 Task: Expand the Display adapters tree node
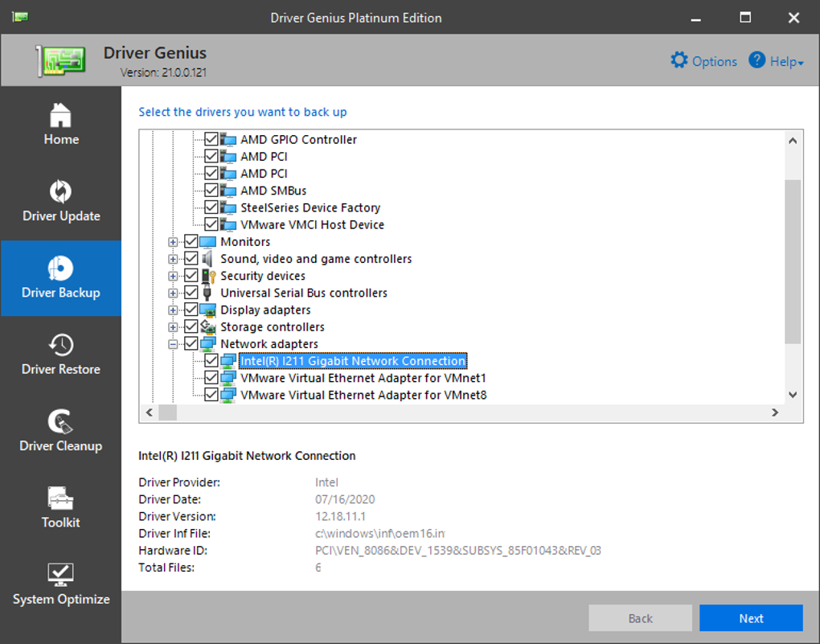click(x=173, y=310)
